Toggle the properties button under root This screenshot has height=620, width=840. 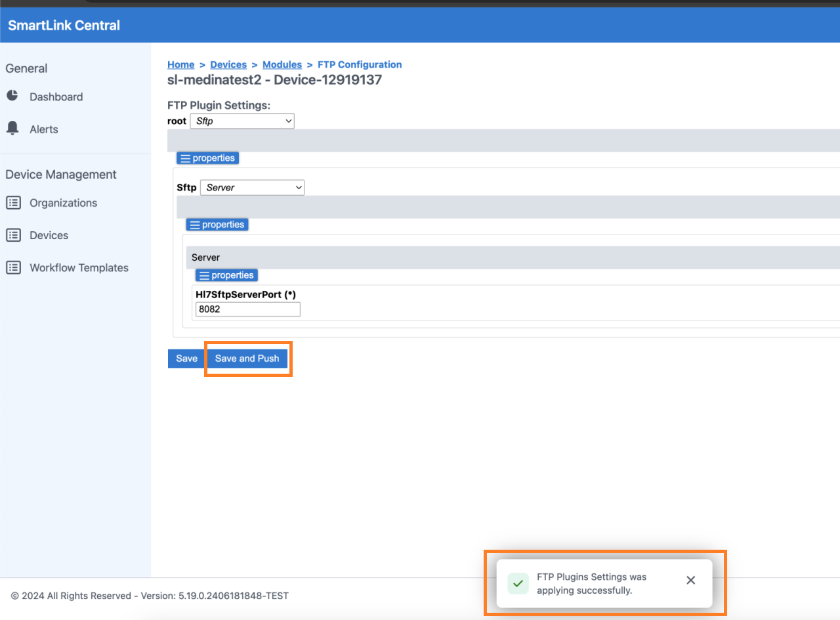[x=207, y=158]
